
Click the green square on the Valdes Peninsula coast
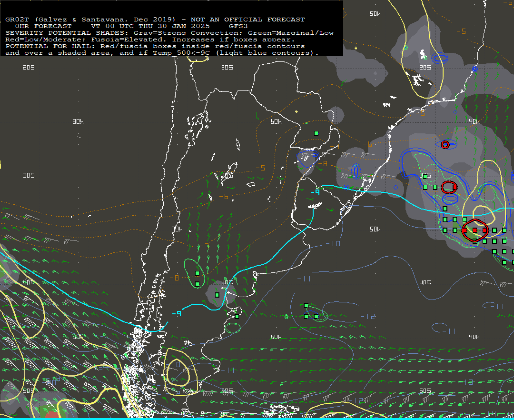point(237,317)
